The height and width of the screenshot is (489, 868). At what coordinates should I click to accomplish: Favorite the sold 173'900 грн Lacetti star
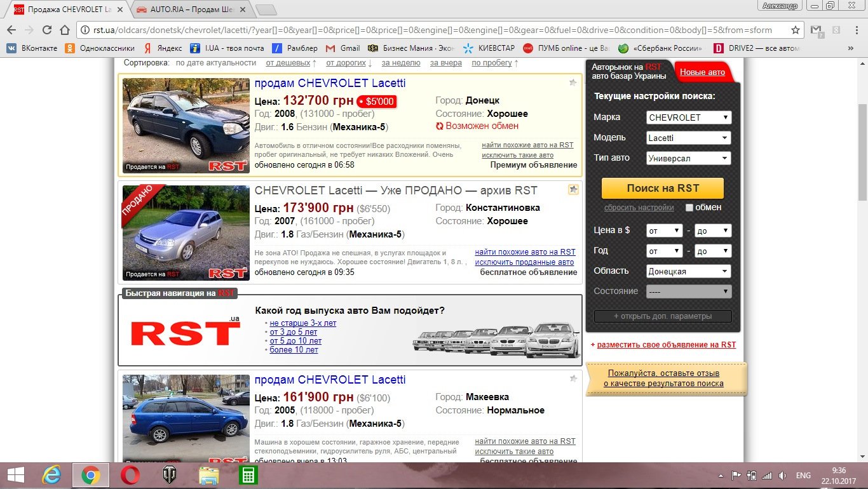(x=573, y=189)
